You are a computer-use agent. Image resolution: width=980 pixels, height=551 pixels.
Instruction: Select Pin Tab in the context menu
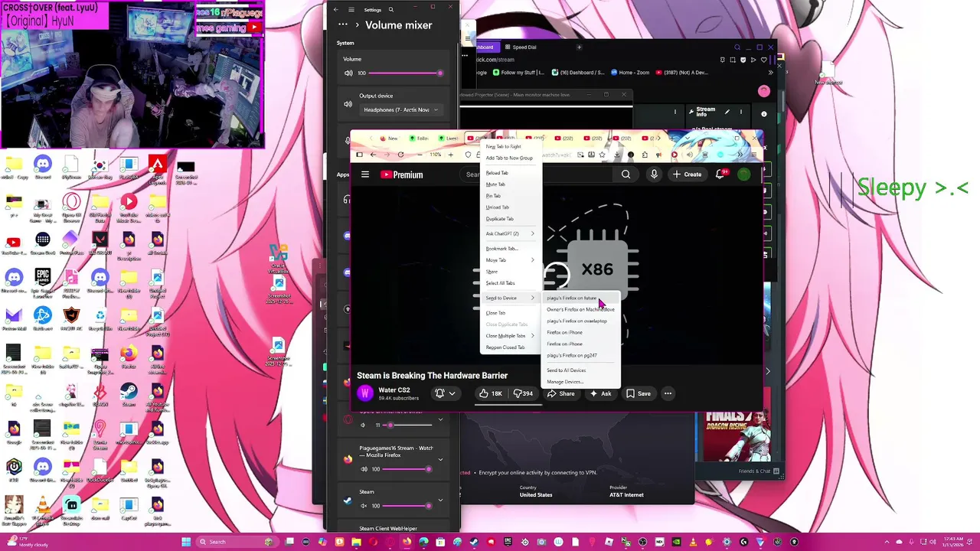pyautogui.click(x=493, y=196)
